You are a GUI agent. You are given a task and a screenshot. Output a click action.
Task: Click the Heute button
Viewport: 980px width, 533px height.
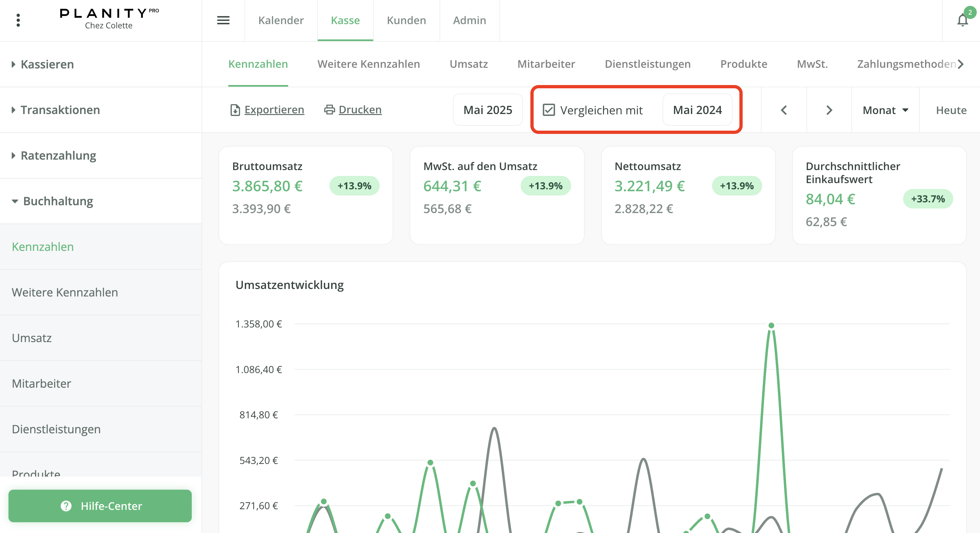point(951,110)
